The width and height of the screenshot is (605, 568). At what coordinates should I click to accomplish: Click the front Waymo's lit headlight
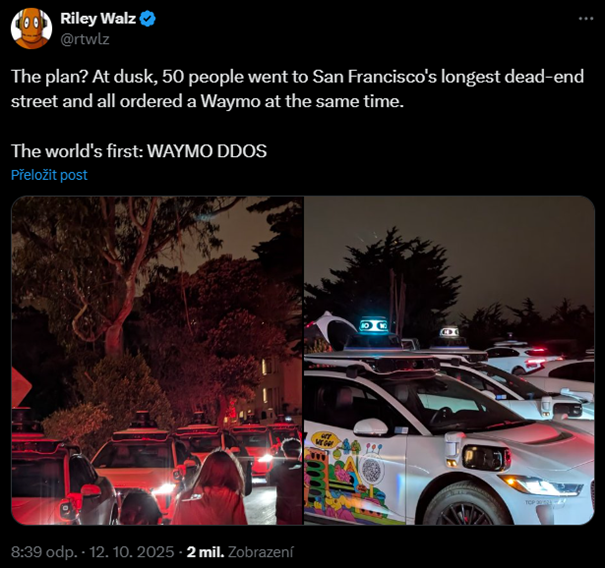click(540, 485)
